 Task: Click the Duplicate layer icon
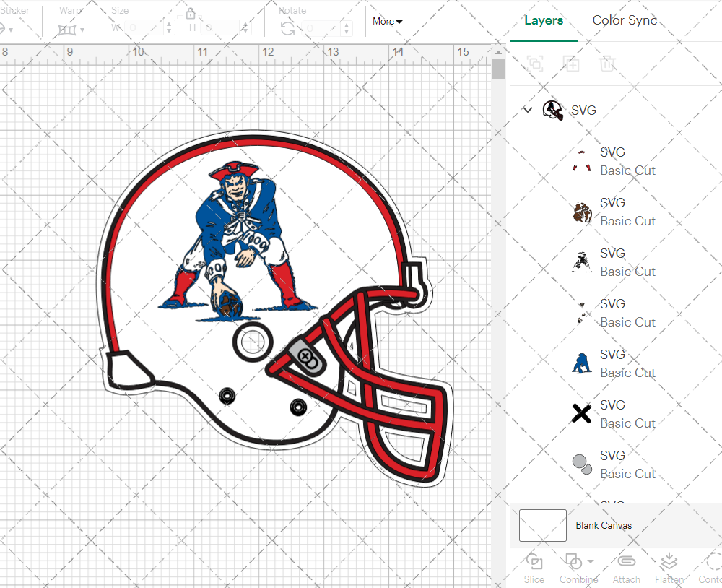click(571, 64)
